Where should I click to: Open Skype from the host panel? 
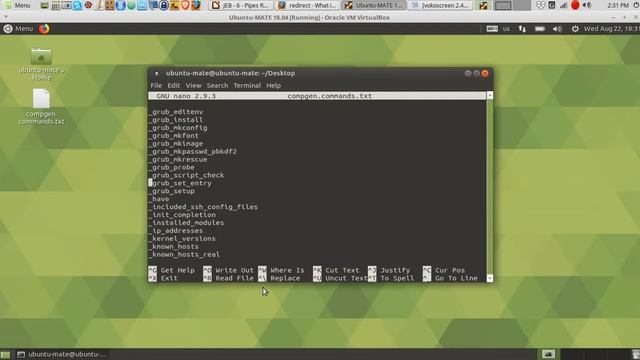pos(77,5)
